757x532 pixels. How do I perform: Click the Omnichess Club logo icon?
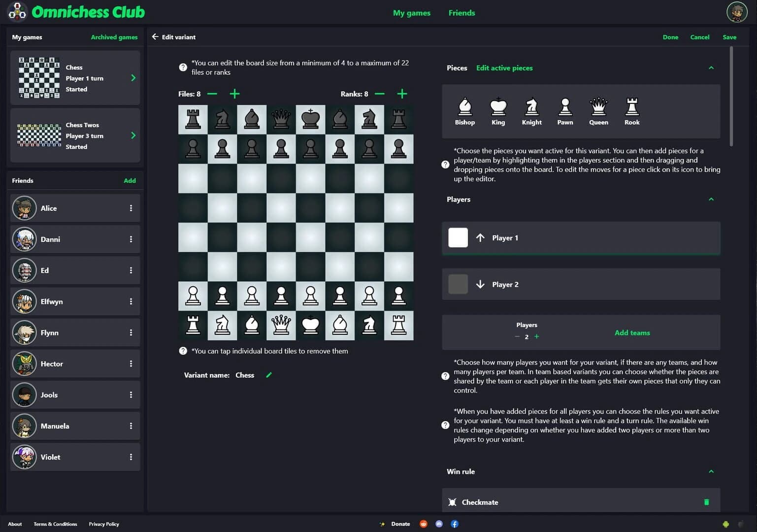pos(17,12)
